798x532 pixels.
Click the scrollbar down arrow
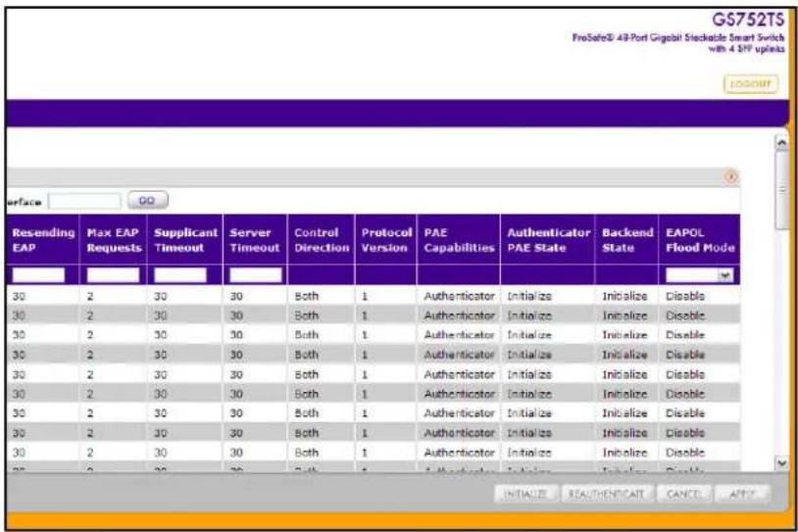pyautogui.click(x=781, y=462)
